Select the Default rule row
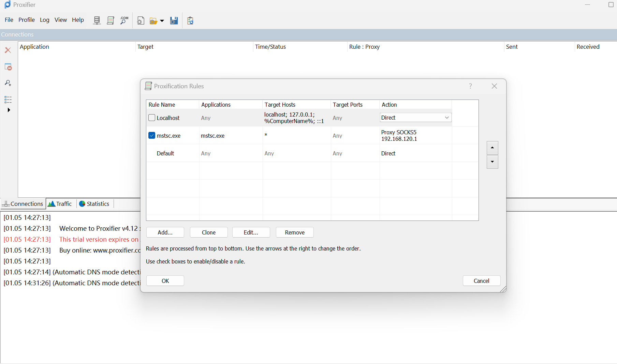This screenshot has width=617, height=364. point(299,153)
